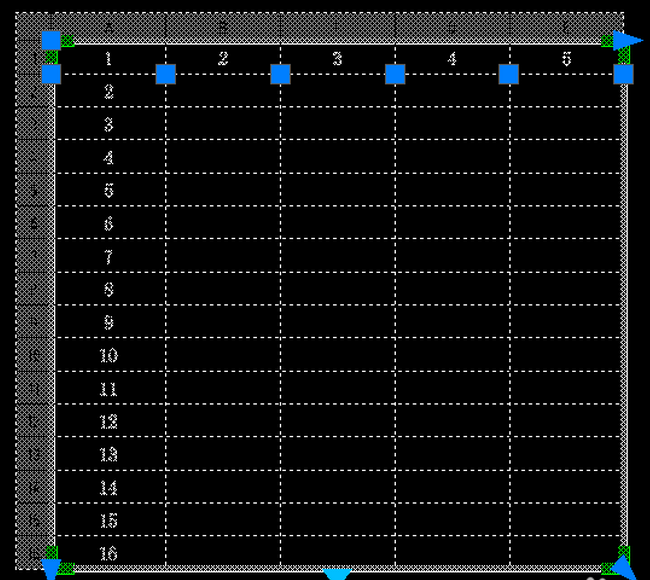Image resolution: width=650 pixels, height=580 pixels.
Task: Click the column A cell containing "14"
Action: pos(110,487)
